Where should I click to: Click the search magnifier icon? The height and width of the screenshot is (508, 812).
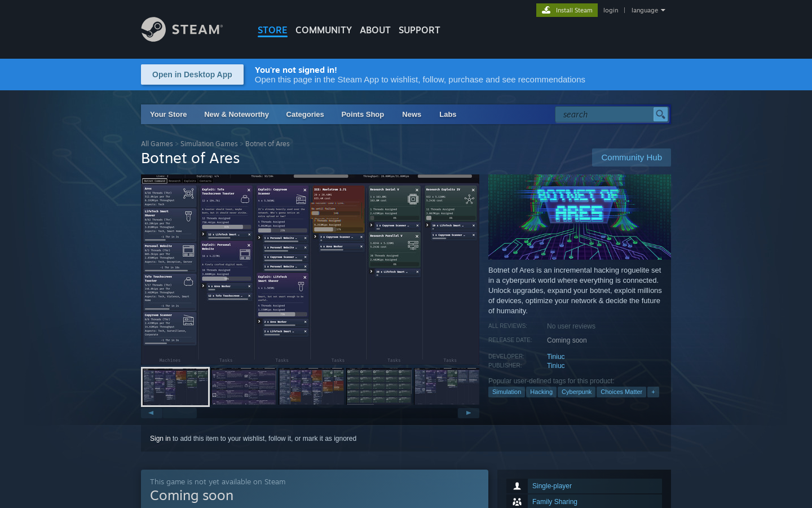[x=660, y=115]
